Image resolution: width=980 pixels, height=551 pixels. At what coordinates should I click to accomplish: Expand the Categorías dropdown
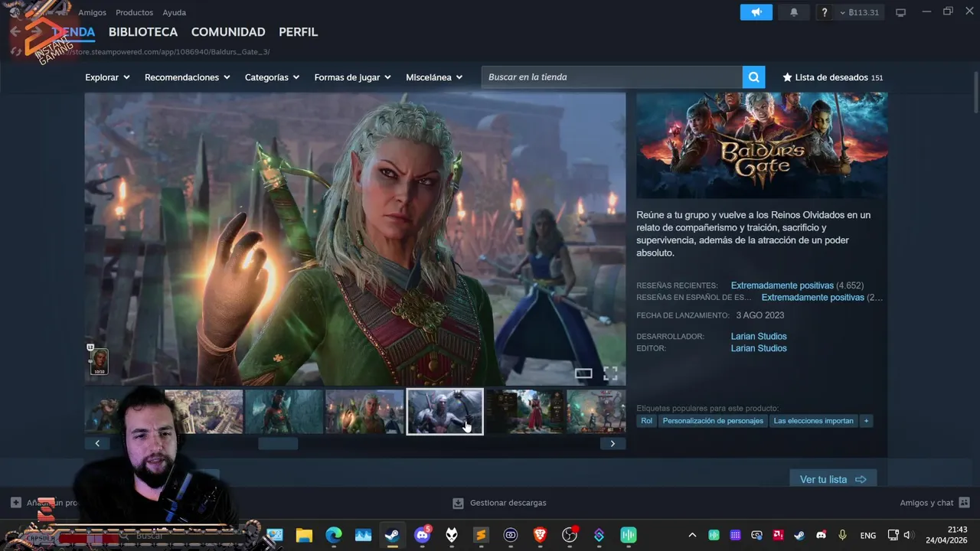[272, 77]
